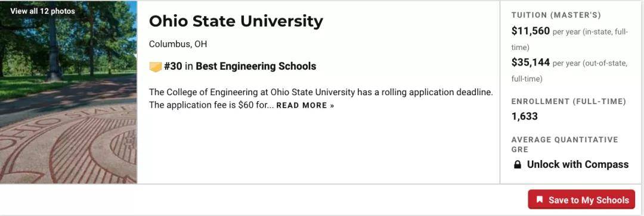Click the TUITION (MASTER'S) heading
The image size is (644, 216).
[x=556, y=15]
